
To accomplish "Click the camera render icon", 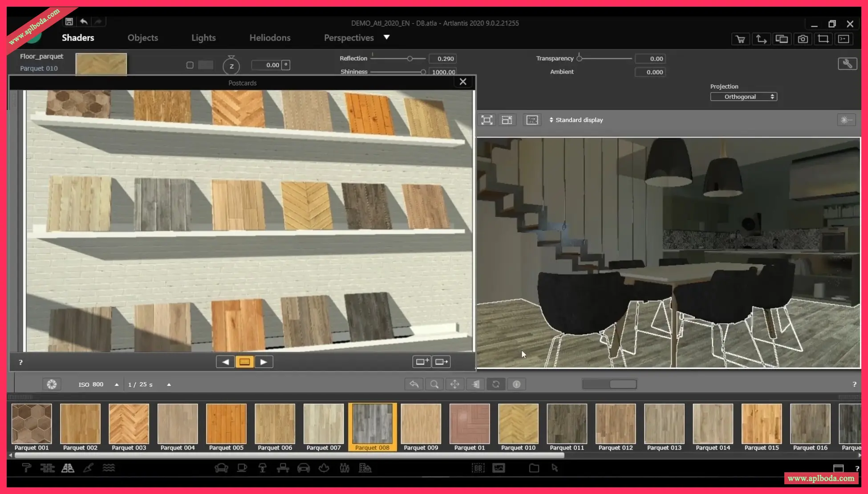I will click(803, 39).
